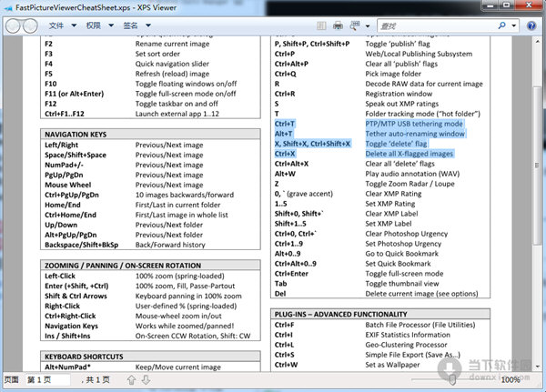Click 'Speak out XMP ratings' text
The width and height of the screenshot is (546, 392).
[402, 104]
